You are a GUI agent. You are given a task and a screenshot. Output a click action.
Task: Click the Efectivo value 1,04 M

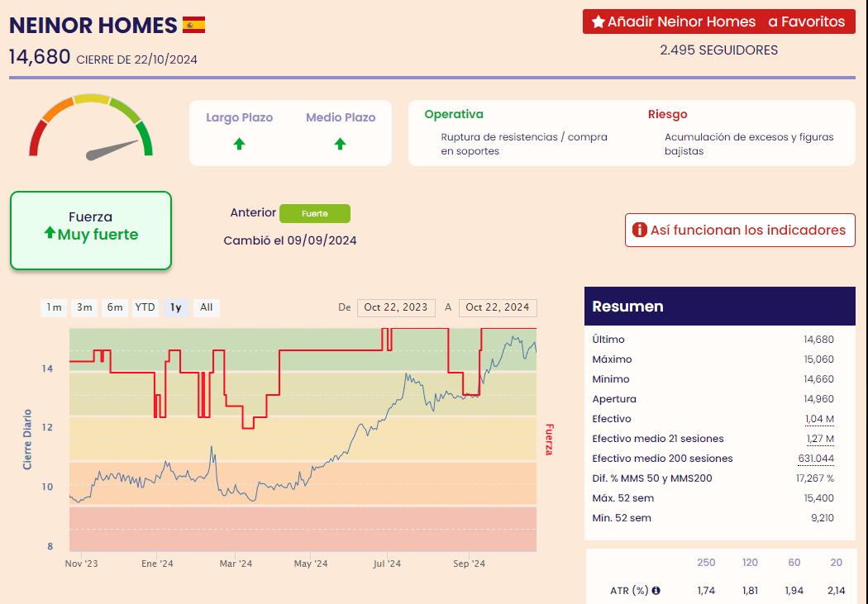[x=818, y=419]
